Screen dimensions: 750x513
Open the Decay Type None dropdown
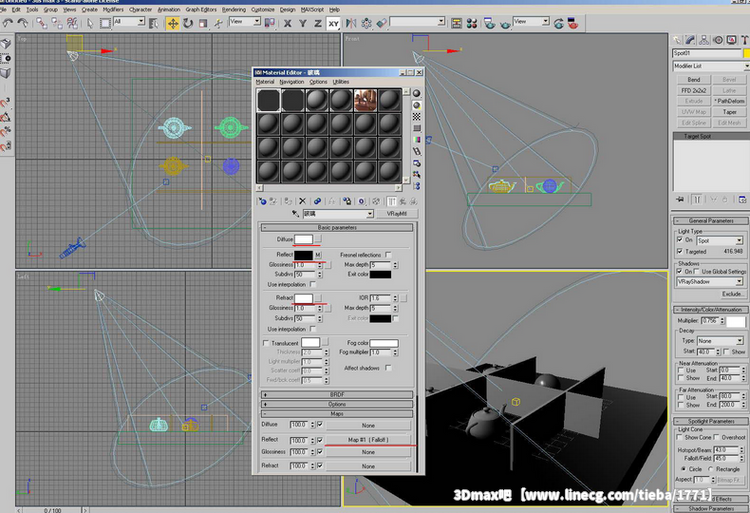click(719, 341)
